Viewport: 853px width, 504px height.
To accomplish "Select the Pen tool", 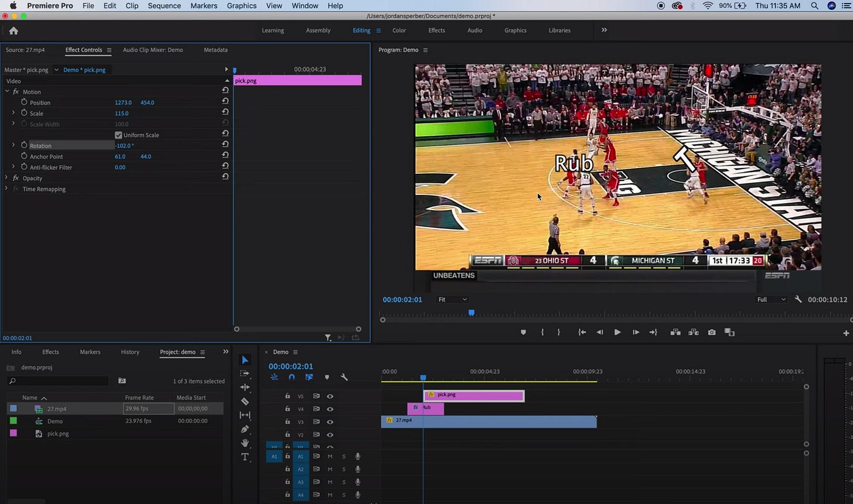I will tap(245, 429).
